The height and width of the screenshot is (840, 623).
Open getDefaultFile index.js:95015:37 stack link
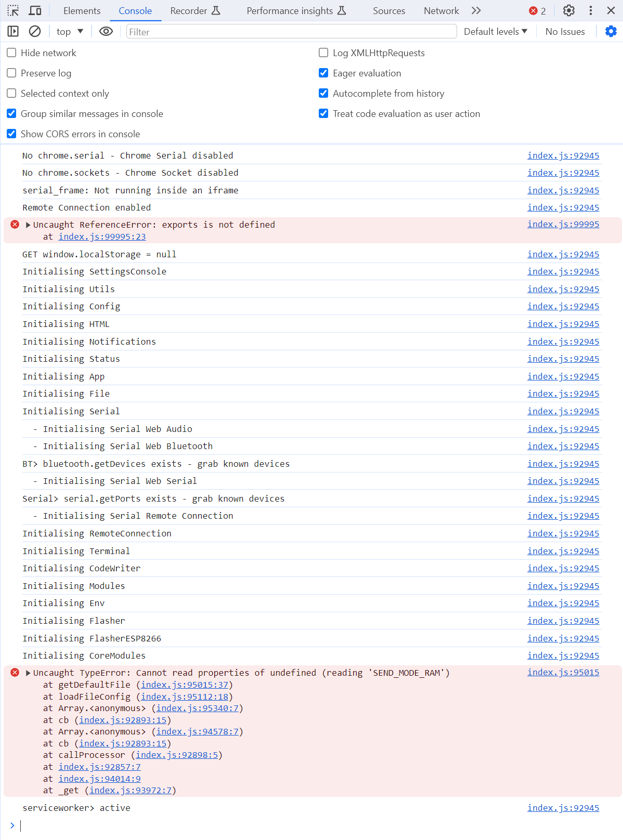[185, 685]
